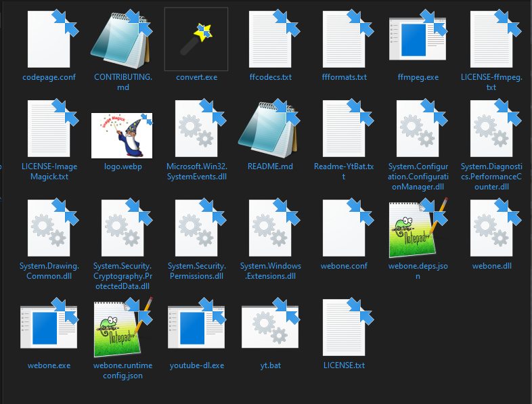Select the webone.dll gear icon

pyautogui.click(x=491, y=229)
